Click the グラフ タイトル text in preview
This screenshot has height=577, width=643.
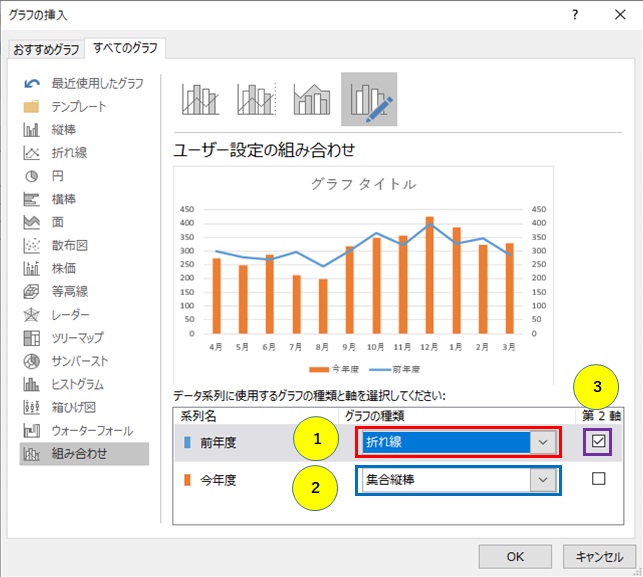[364, 184]
